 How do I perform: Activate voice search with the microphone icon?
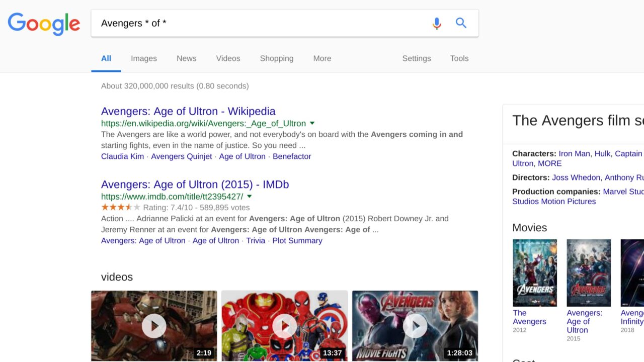point(436,23)
